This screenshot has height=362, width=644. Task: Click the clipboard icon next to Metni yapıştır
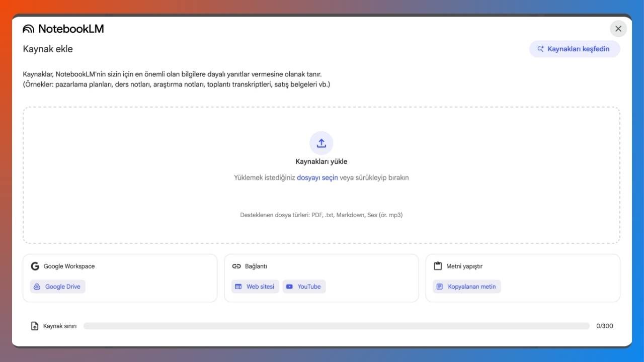(437, 266)
